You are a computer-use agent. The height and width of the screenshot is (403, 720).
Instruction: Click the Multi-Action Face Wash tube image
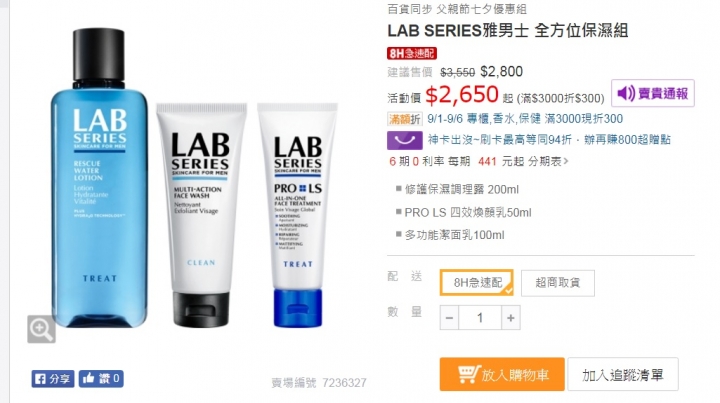click(x=201, y=215)
